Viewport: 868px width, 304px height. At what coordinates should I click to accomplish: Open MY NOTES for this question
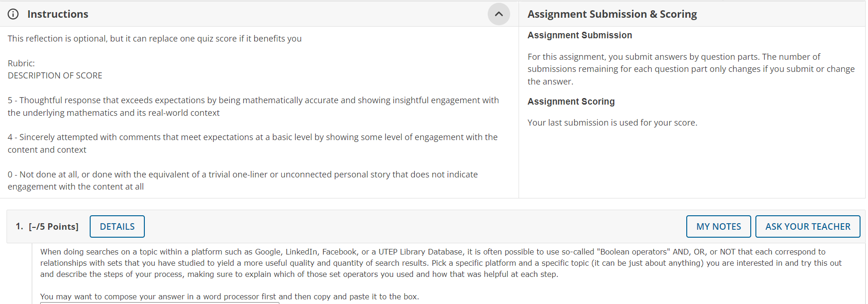pos(718,226)
